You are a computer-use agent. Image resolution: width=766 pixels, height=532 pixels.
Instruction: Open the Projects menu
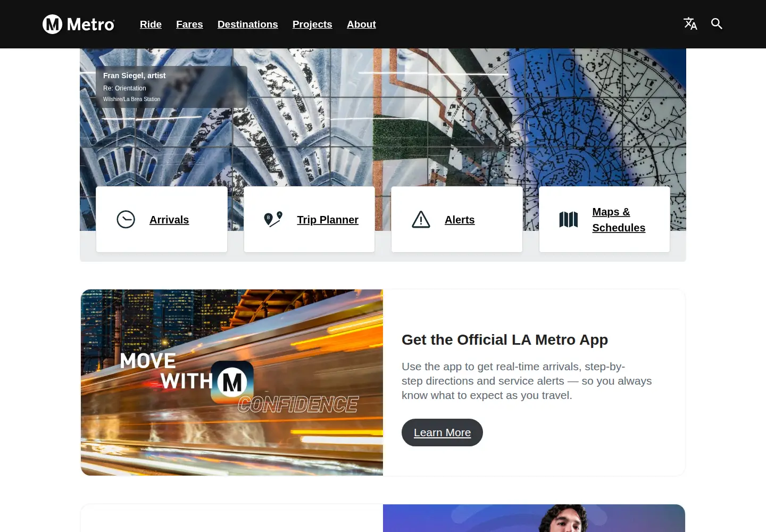(312, 24)
